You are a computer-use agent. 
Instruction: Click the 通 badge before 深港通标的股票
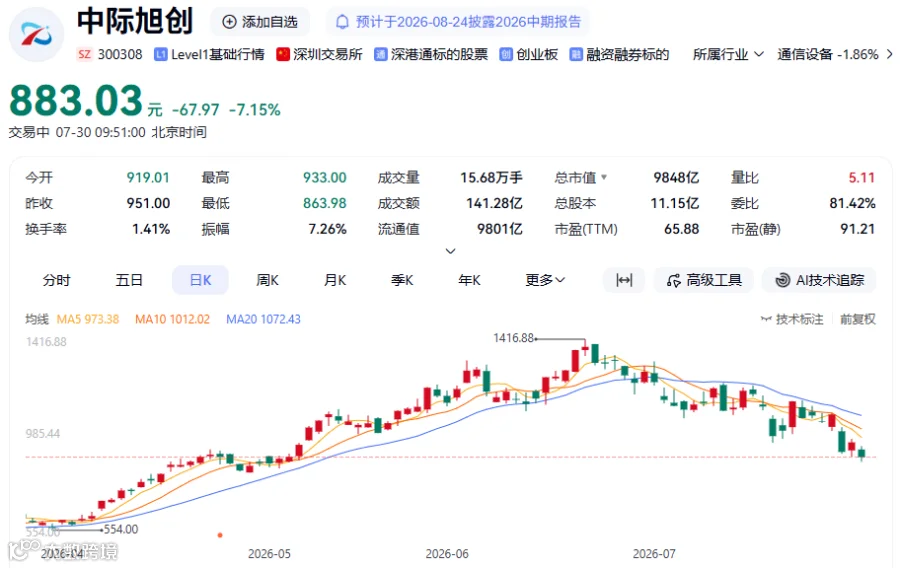tap(381, 55)
